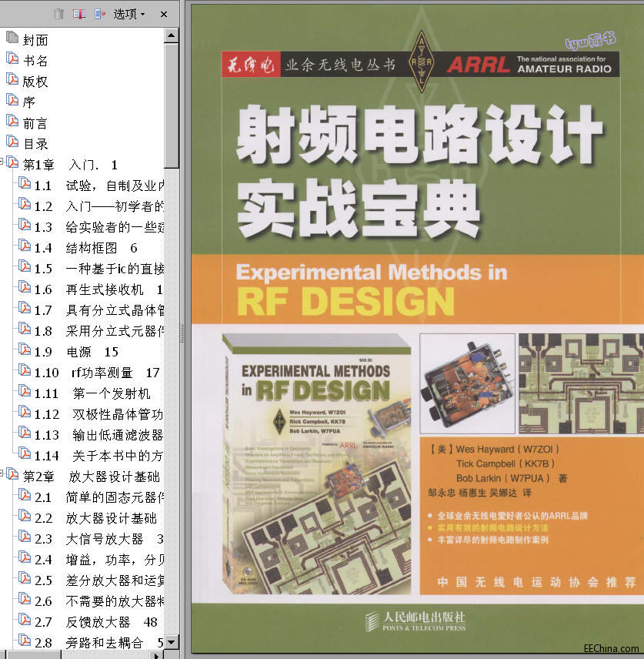
Task: Open the 目录 bookmark
Action: tap(35, 144)
